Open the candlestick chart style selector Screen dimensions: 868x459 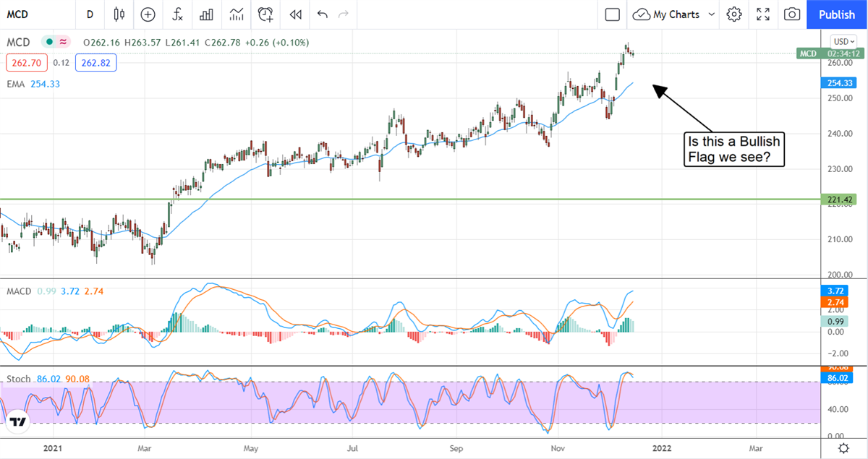[119, 14]
